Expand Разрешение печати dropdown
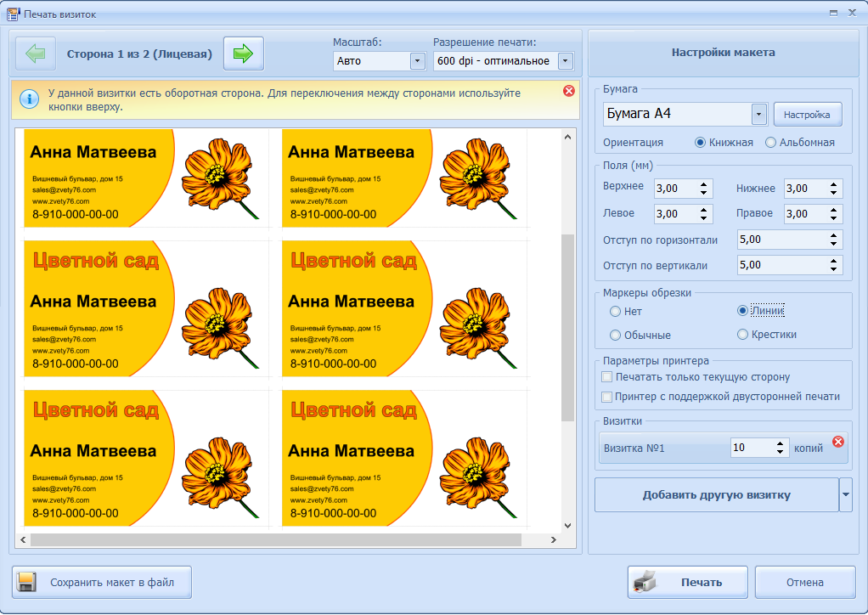Image resolution: width=868 pixels, height=615 pixels. (566, 61)
